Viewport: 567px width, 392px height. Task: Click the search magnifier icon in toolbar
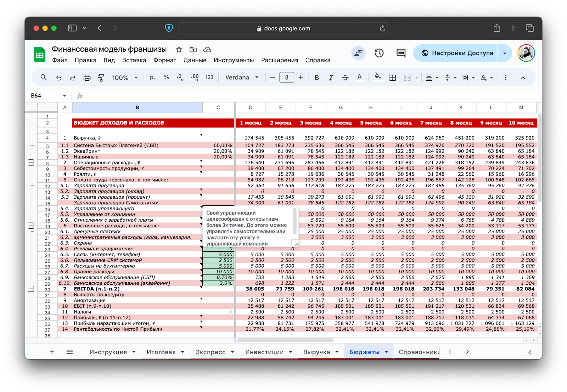click(x=44, y=77)
